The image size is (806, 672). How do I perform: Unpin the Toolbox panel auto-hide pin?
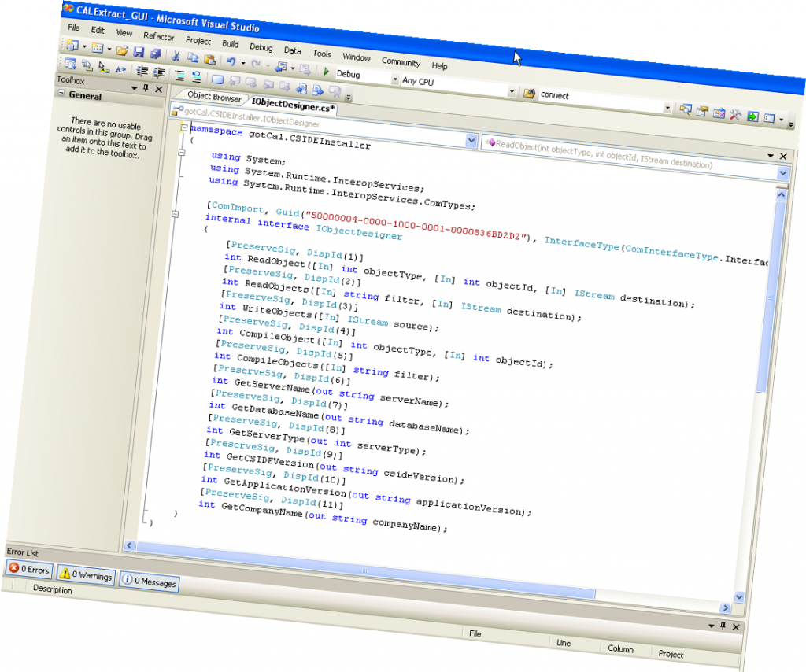tap(146, 87)
